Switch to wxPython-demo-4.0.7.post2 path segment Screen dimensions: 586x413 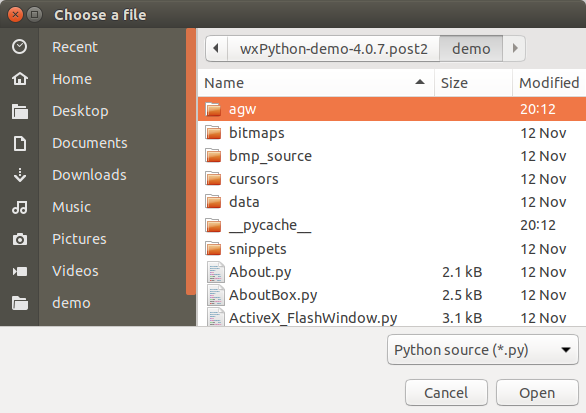[x=333, y=49]
